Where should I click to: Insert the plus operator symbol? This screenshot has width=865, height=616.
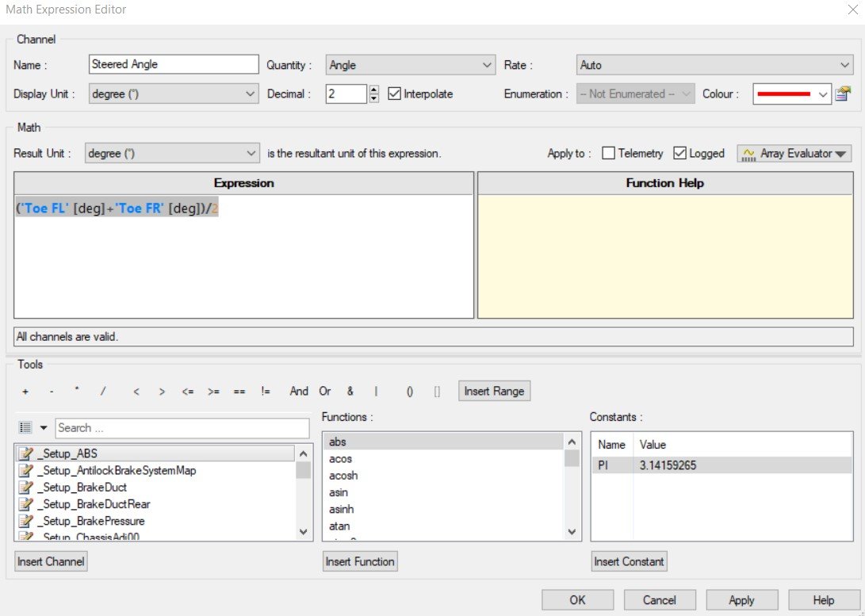click(x=25, y=392)
